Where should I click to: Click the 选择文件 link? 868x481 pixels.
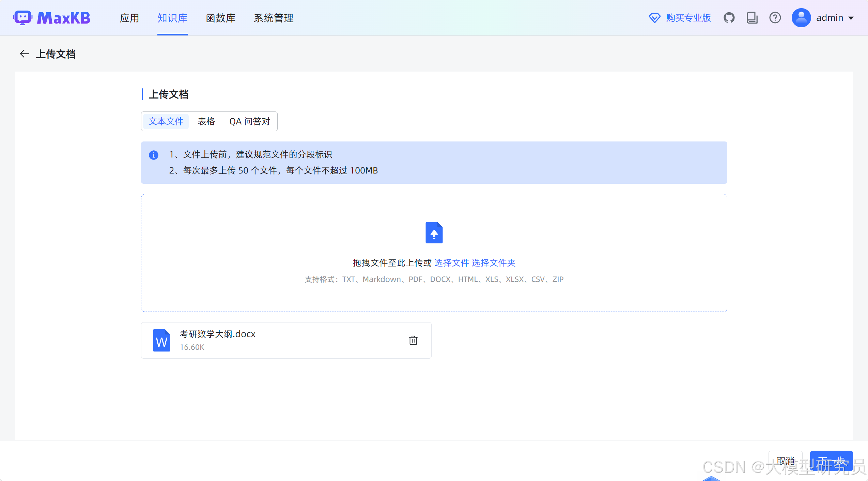(x=451, y=263)
